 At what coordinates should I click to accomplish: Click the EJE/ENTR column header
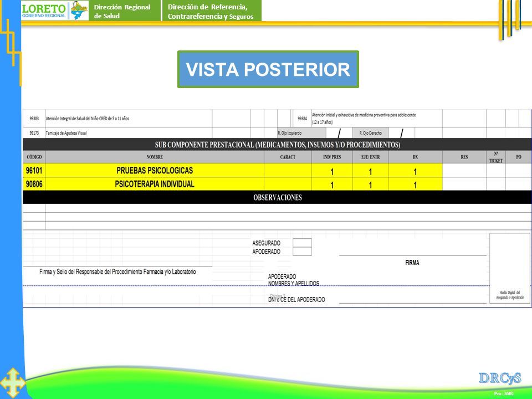click(x=371, y=157)
